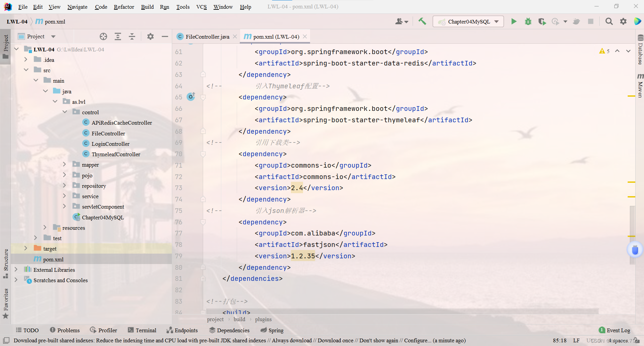Collapse the control package

point(65,112)
